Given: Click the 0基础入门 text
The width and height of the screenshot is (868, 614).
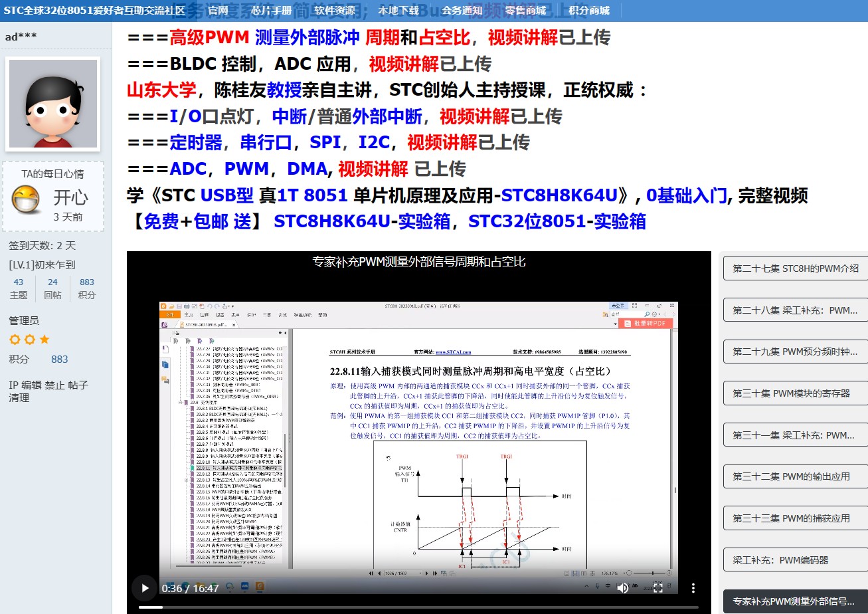Looking at the screenshot, I should (x=686, y=195).
